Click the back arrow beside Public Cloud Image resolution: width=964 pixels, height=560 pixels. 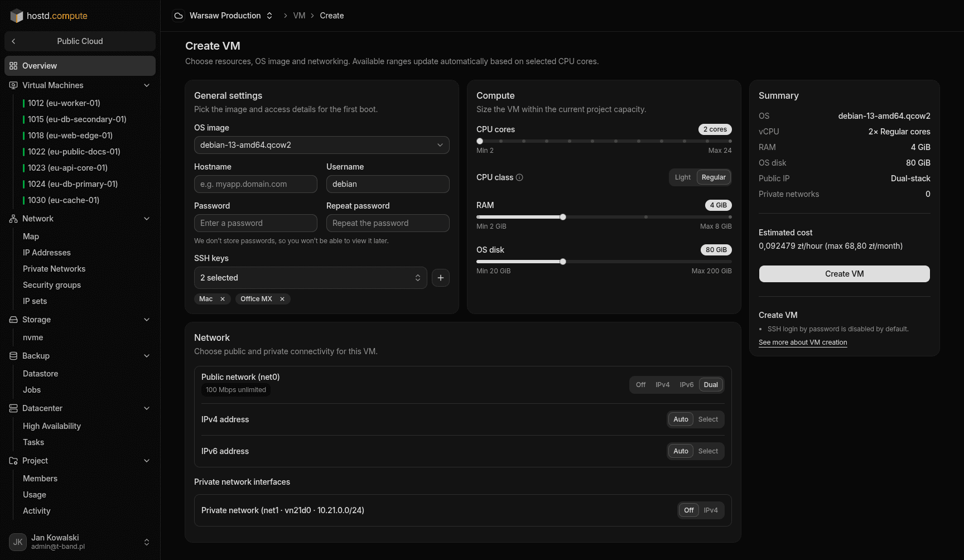(13, 41)
